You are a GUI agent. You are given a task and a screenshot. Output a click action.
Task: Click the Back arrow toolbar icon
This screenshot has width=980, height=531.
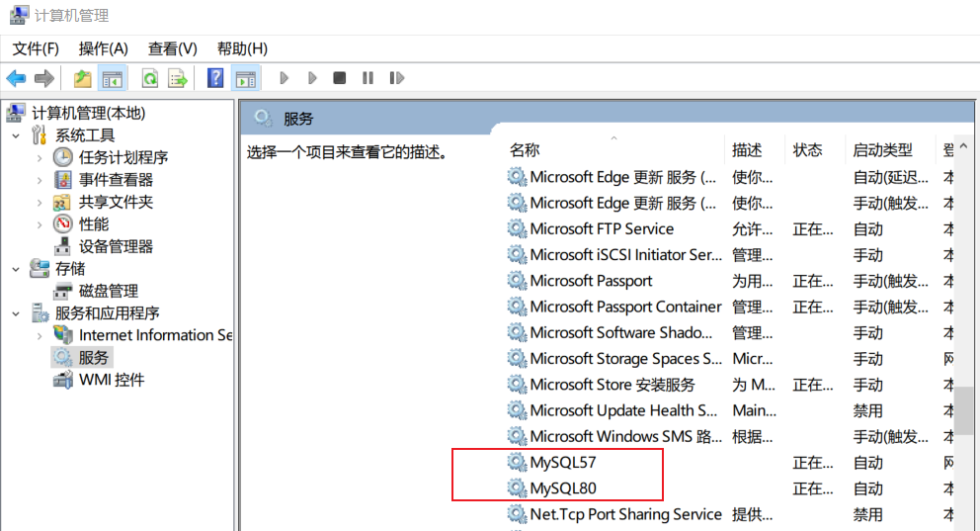16,78
